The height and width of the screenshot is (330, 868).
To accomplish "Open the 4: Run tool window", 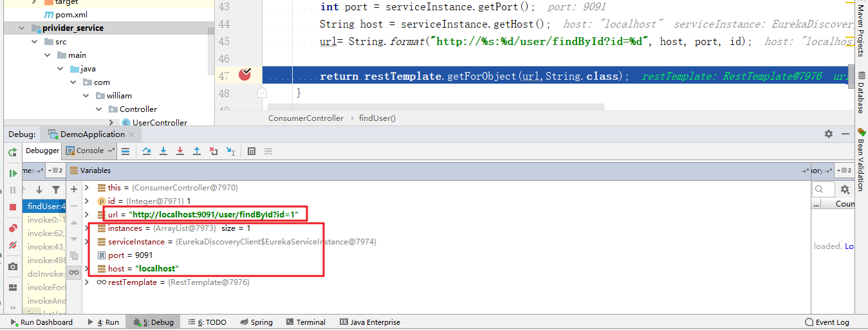I will [103, 322].
